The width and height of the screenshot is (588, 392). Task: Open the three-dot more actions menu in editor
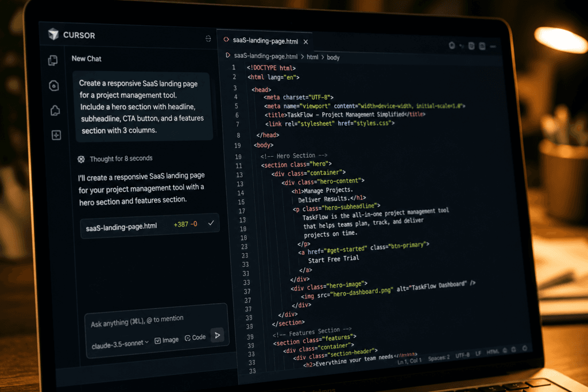click(x=493, y=46)
